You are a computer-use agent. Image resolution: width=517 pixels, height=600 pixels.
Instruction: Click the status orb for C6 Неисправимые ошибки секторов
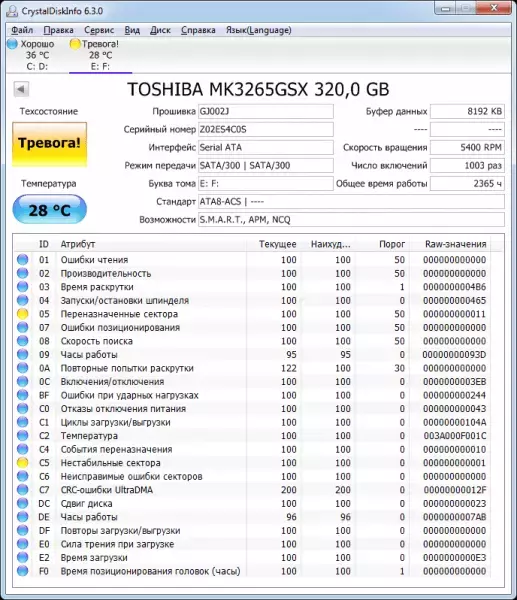click(x=23, y=476)
